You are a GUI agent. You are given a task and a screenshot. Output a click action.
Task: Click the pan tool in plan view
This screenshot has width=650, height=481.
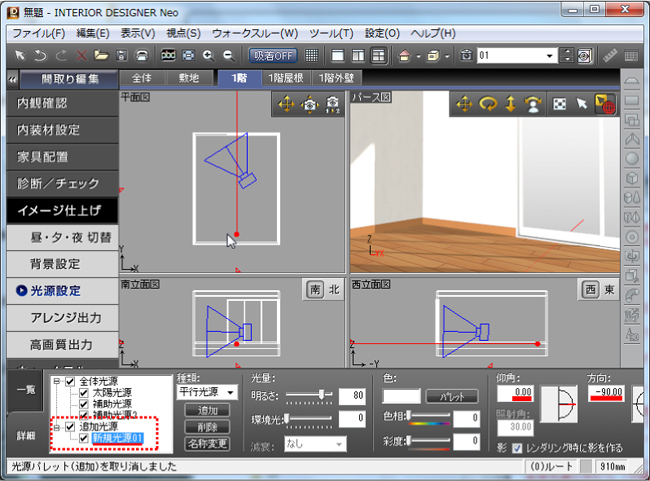coord(286,104)
